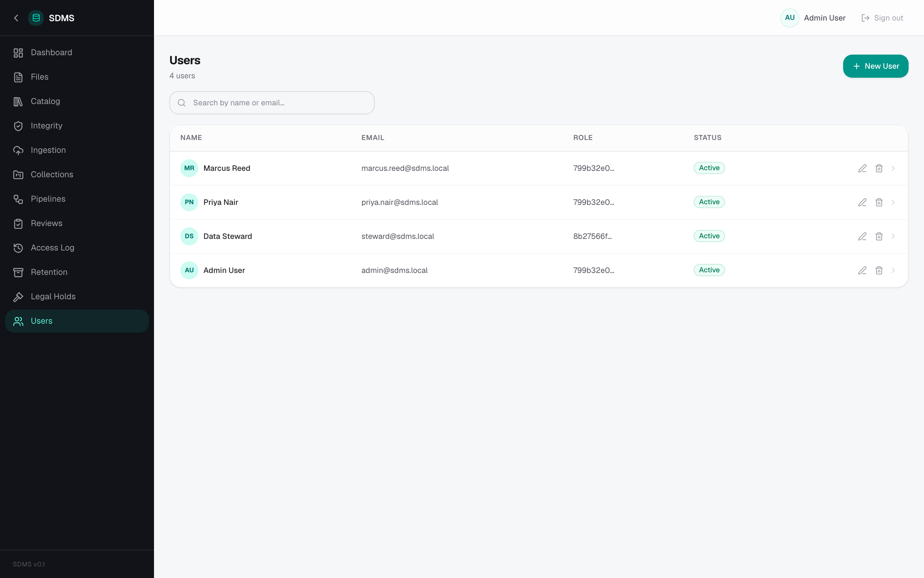Screen dimensions: 924x578
Task: Click the PN avatar circle
Action: [189, 202]
